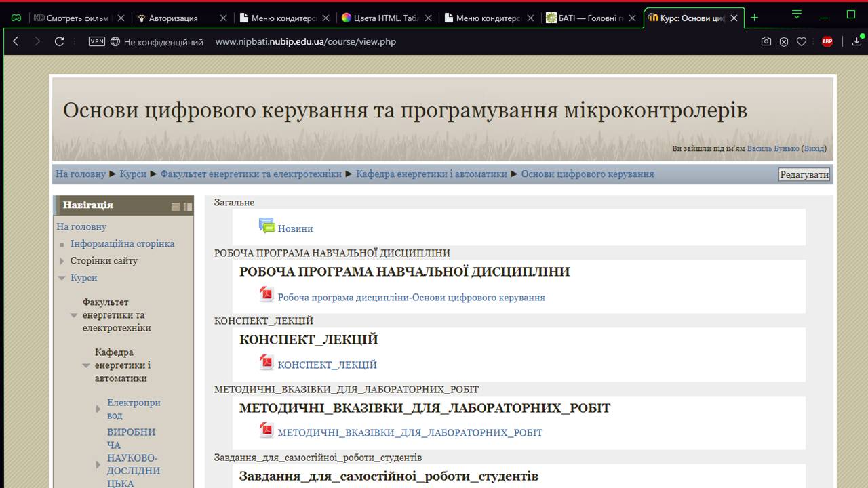Open a new tab with plus button
The image size is (868, 488).
point(755,18)
